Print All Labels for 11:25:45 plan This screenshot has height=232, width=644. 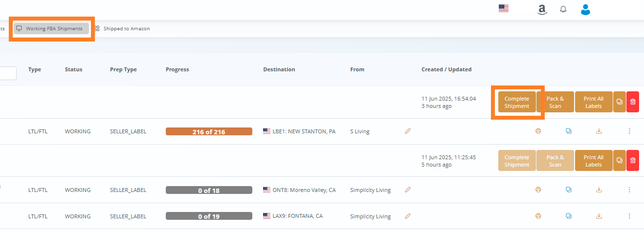[x=593, y=161]
